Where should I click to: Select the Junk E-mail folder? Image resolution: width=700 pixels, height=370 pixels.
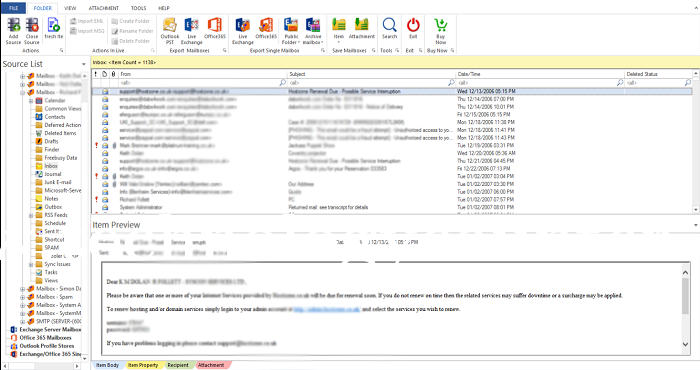click(x=58, y=182)
